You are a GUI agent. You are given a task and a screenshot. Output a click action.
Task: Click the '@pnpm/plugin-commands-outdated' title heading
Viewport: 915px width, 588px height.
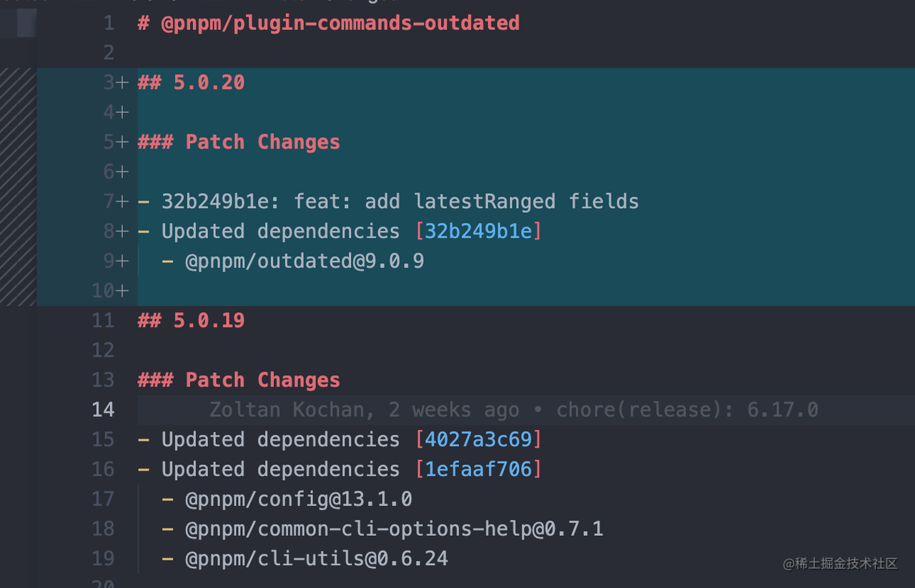tap(329, 24)
